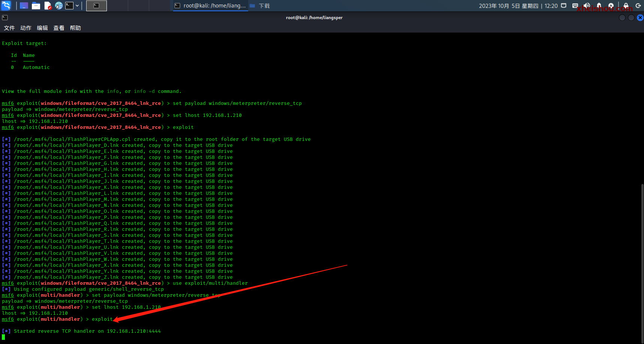Switch to the highlighted first workspace

coord(96,6)
